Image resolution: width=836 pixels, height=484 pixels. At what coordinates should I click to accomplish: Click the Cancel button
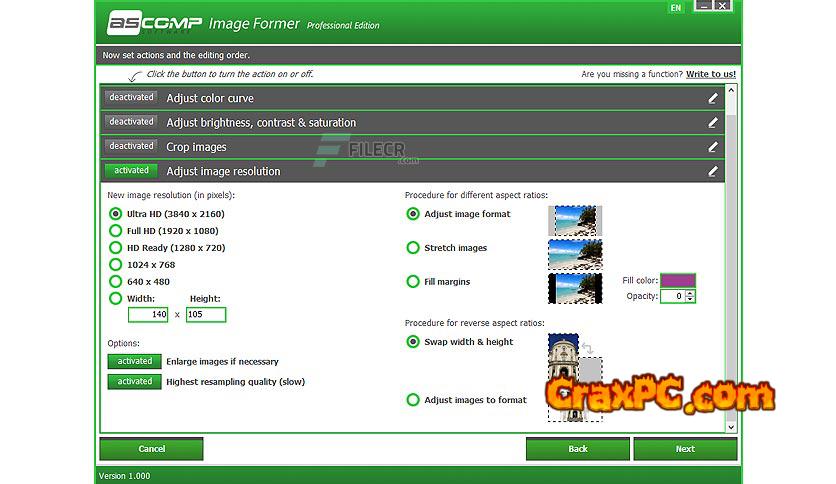tap(151, 449)
